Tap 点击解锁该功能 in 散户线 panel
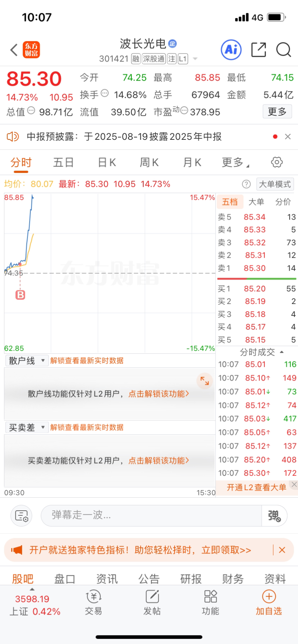 pos(159,394)
